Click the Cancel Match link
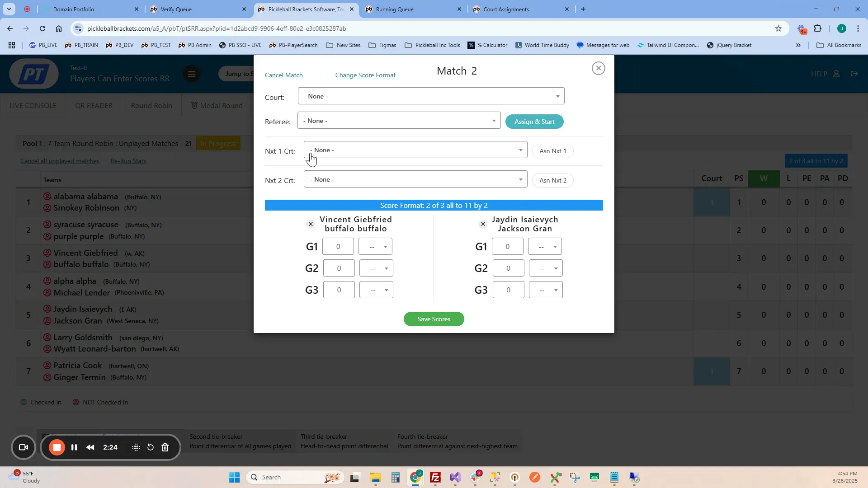The width and height of the screenshot is (868, 488). [283, 75]
